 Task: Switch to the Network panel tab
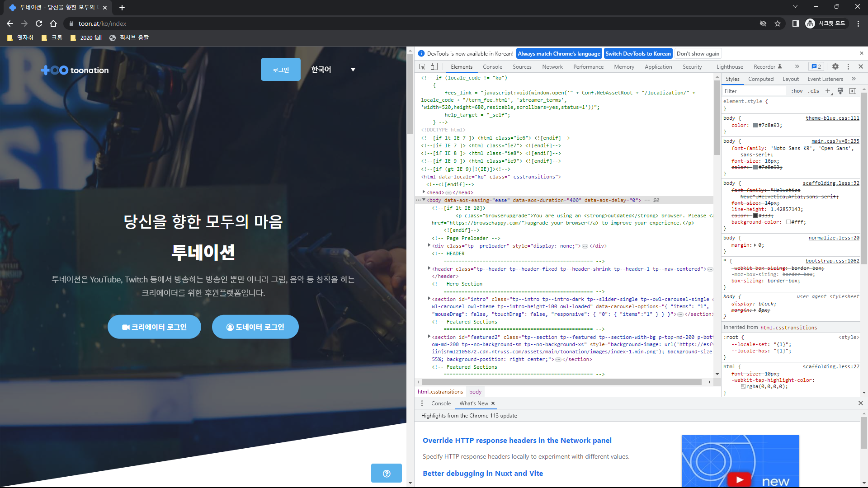[x=552, y=67]
